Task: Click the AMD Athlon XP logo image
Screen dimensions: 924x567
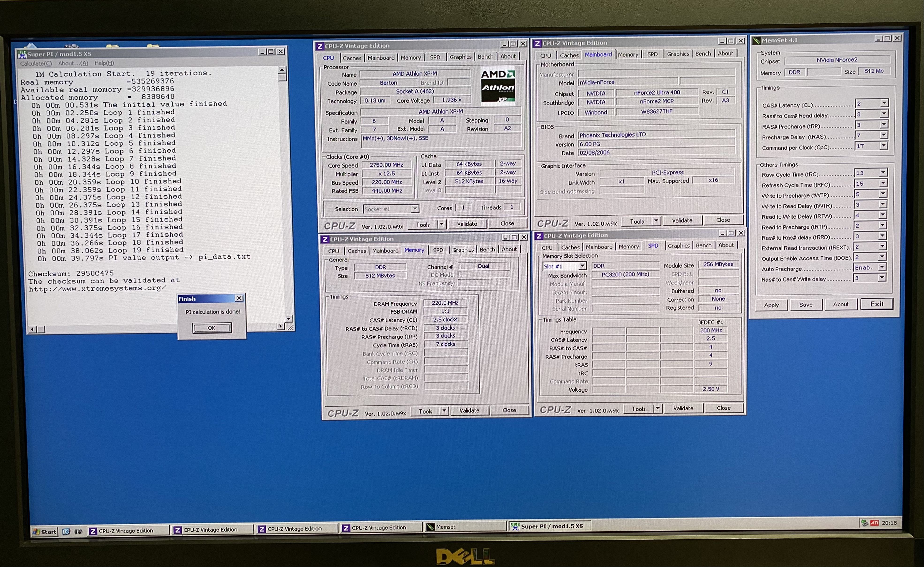Action: (x=498, y=87)
